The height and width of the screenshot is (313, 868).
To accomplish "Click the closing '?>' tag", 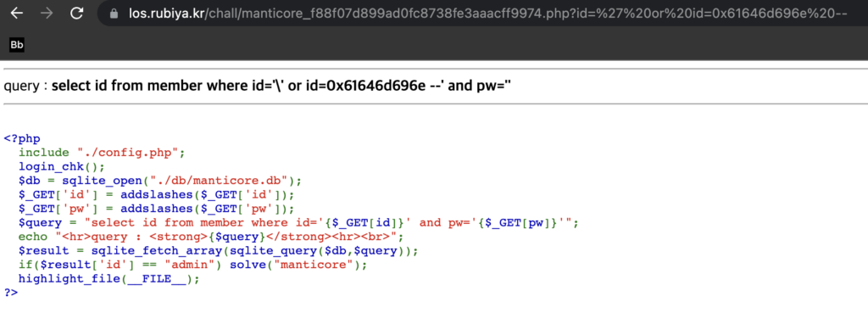I will [11, 292].
